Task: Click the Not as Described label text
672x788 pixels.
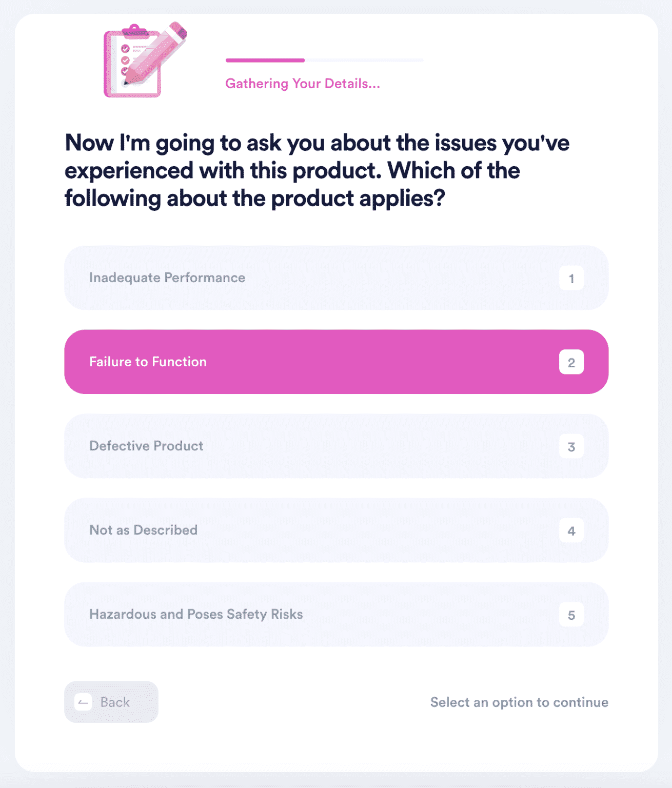Action: click(x=143, y=530)
